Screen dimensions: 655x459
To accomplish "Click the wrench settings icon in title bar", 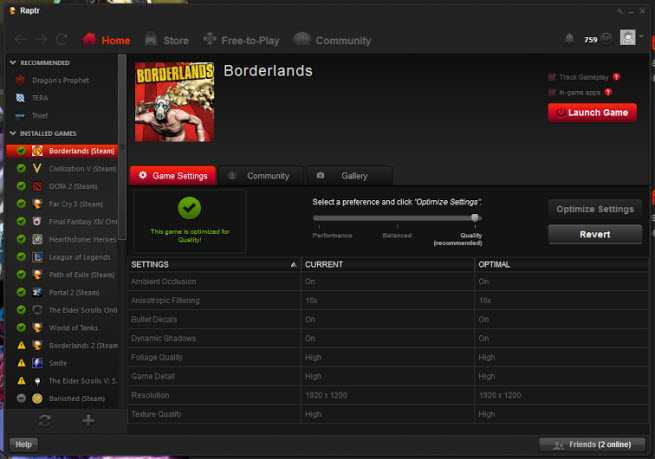I will tap(619, 11).
